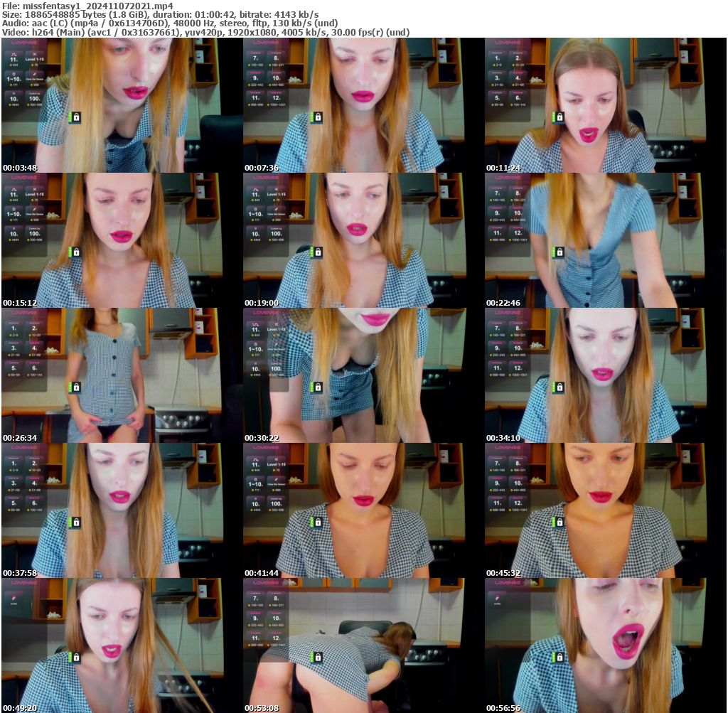This screenshot has height=713, width=728.
Task: Expand tile '6s' showing range 100-144
Action: [x=517, y=98]
